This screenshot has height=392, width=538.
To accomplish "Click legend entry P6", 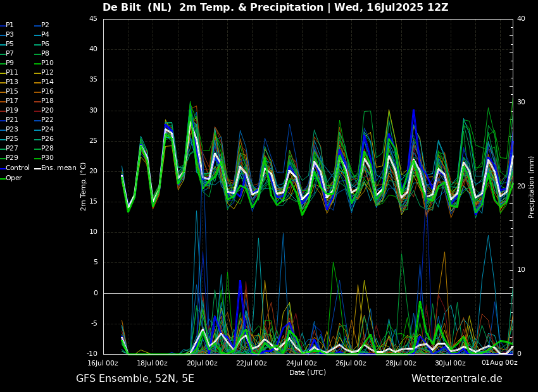I will tap(42, 44).
